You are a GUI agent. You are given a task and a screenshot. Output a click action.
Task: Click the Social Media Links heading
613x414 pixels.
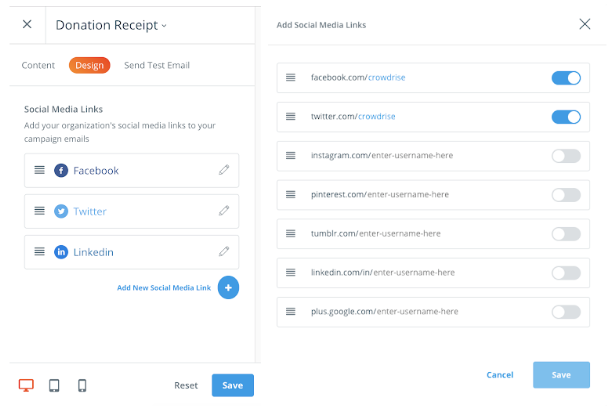click(63, 109)
